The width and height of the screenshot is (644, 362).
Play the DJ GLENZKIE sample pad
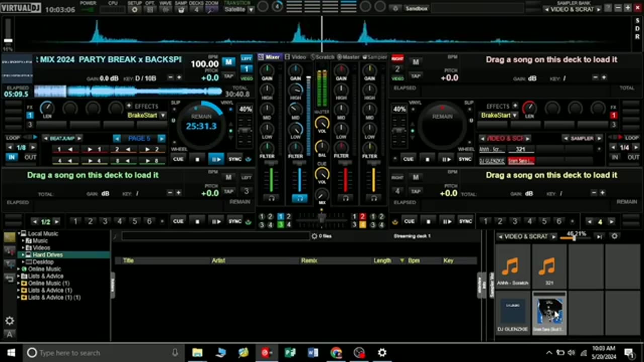513,313
